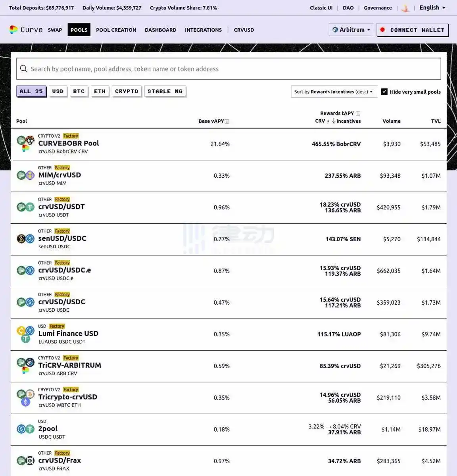Click 2pool's $18.97M TVL value
The height and width of the screenshot is (476, 457).
[x=430, y=429]
